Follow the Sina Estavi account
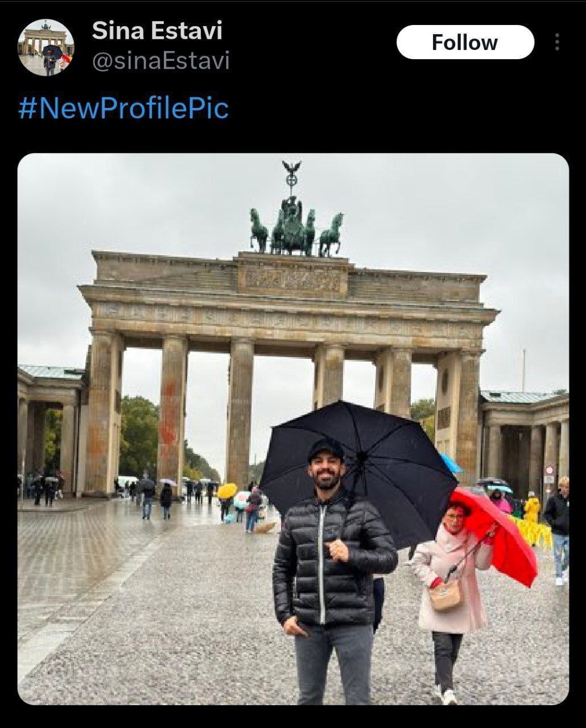Image resolution: width=586 pixels, height=728 pixels. 465,43
